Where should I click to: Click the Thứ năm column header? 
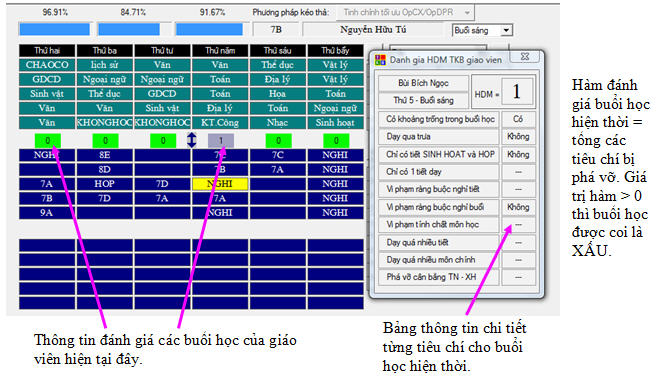[x=220, y=50]
